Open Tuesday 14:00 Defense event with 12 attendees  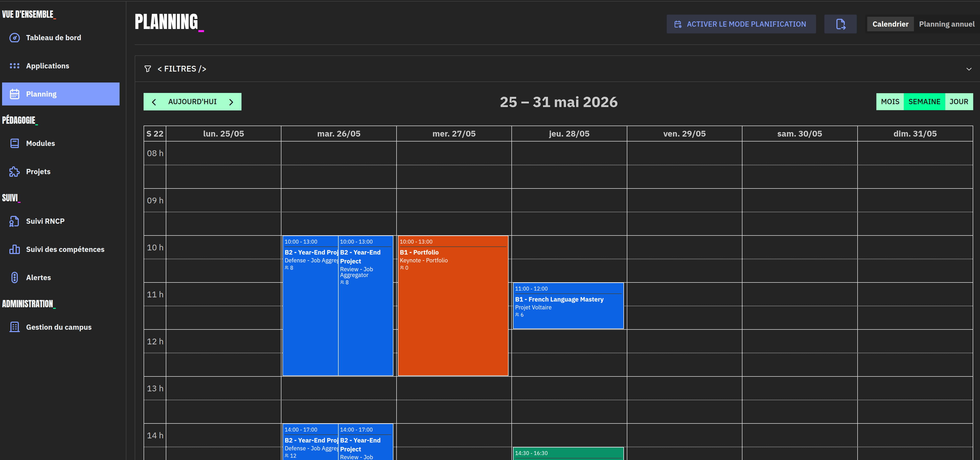tap(310, 442)
